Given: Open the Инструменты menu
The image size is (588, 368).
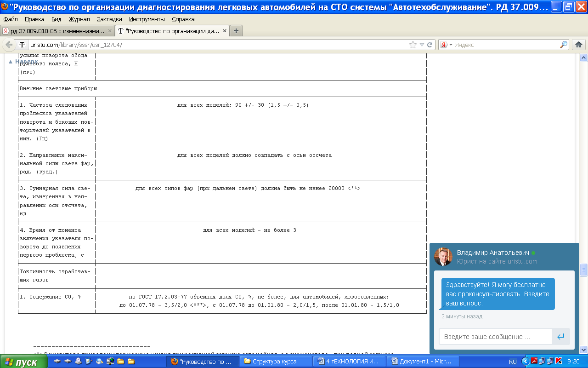Looking at the screenshot, I should [147, 19].
